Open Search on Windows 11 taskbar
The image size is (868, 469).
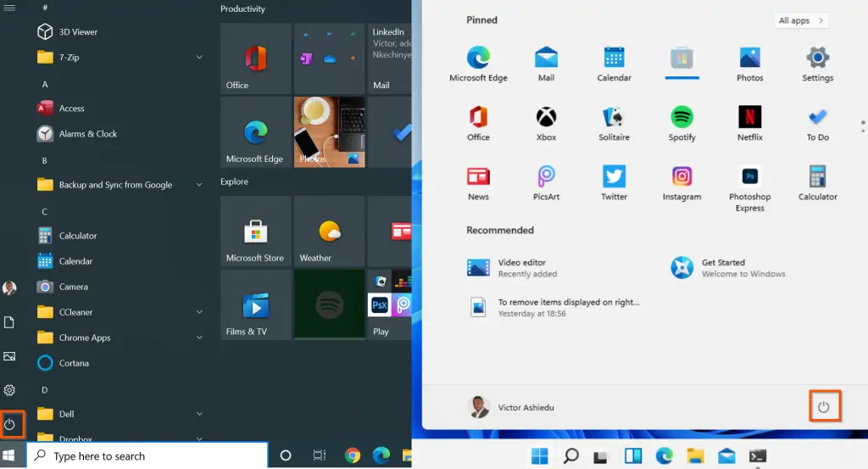(570, 455)
